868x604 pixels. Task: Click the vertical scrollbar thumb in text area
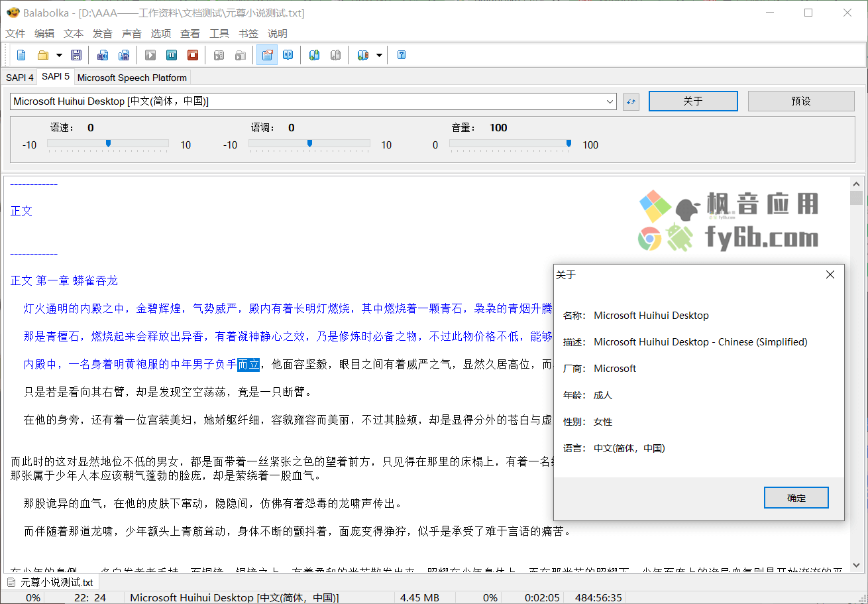click(857, 198)
